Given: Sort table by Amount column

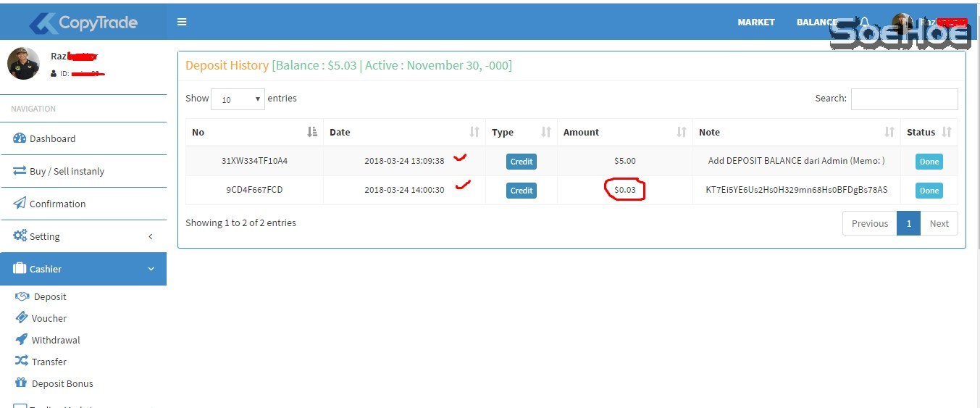Looking at the screenshot, I should pos(681,132).
